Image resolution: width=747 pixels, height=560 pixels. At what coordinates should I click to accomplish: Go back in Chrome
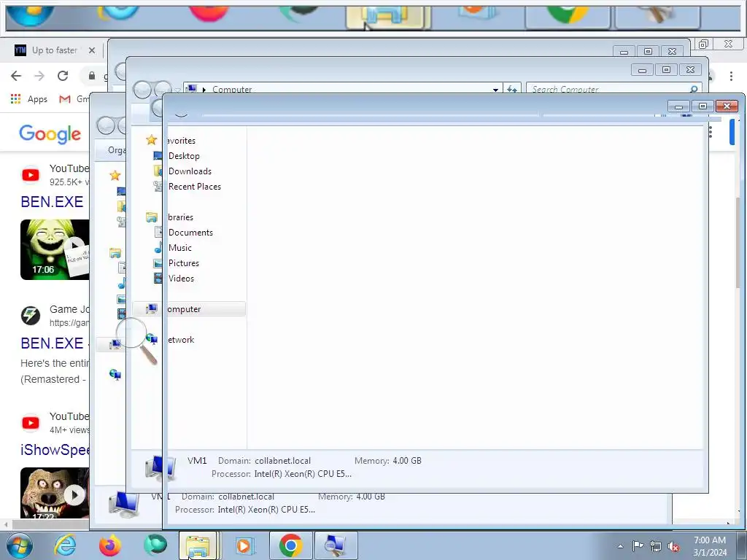[x=16, y=76]
